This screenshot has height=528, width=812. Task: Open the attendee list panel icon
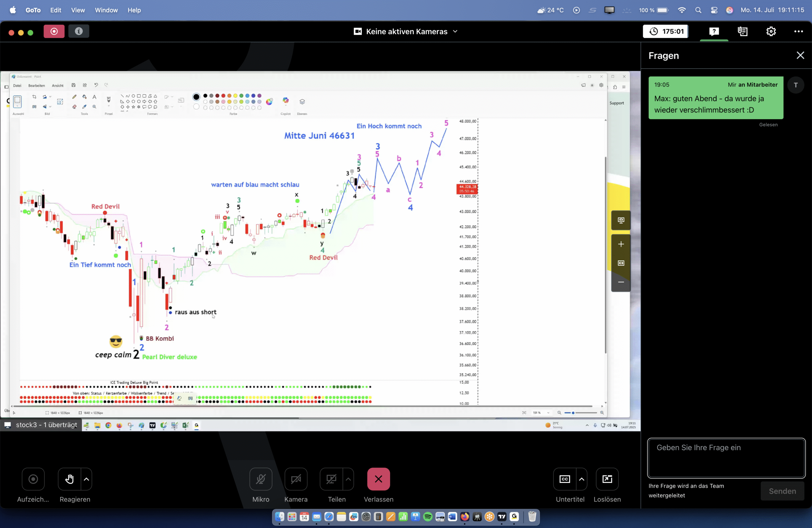[x=742, y=31]
